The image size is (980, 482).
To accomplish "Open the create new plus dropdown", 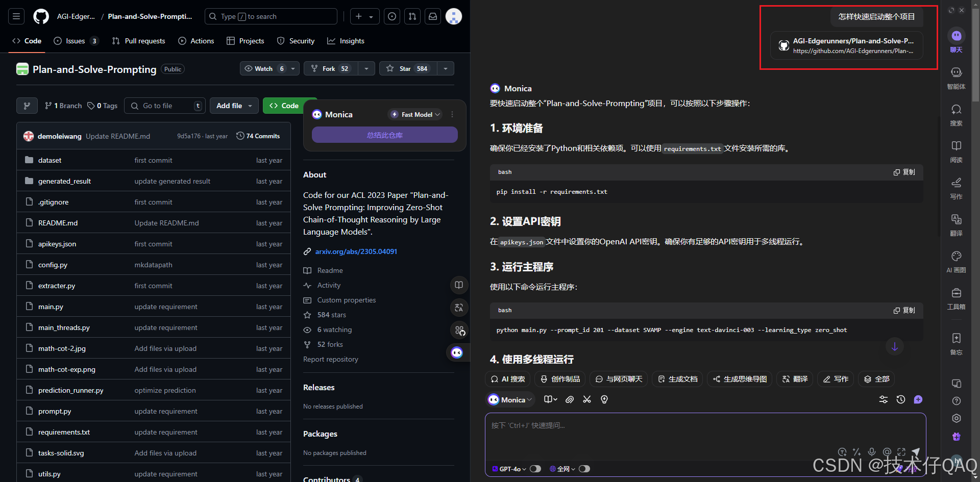I will coord(365,16).
